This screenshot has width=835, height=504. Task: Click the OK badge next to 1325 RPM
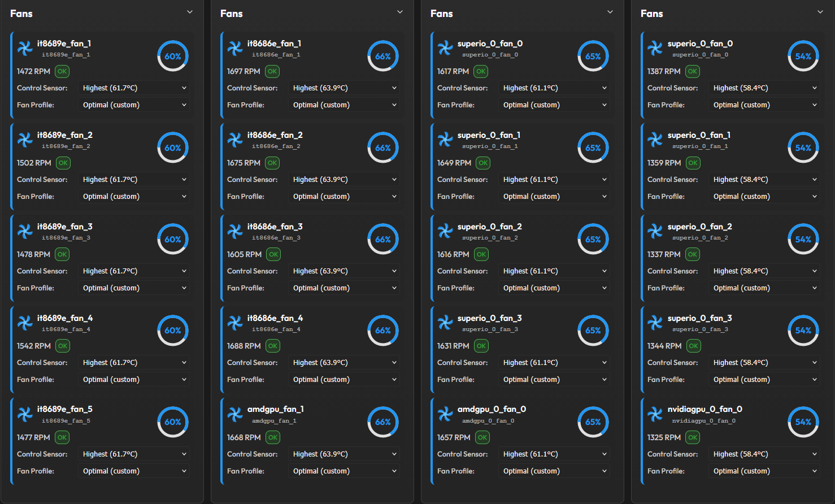(693, 437)
